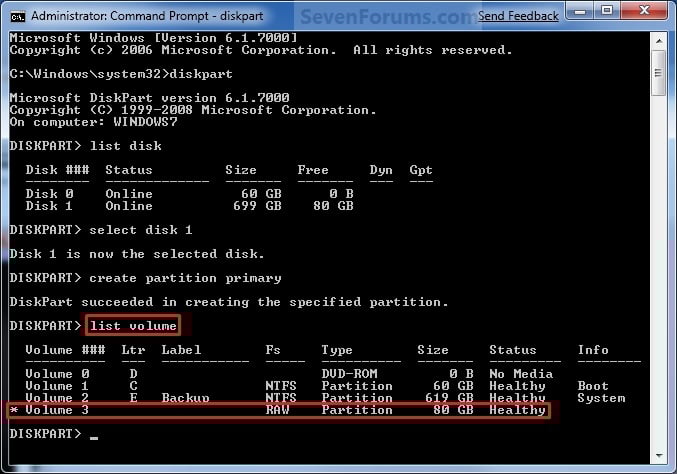The image size is (677, 474).
Task: Click the 'Volume 2' row
Action: click(x=325, y=398)
